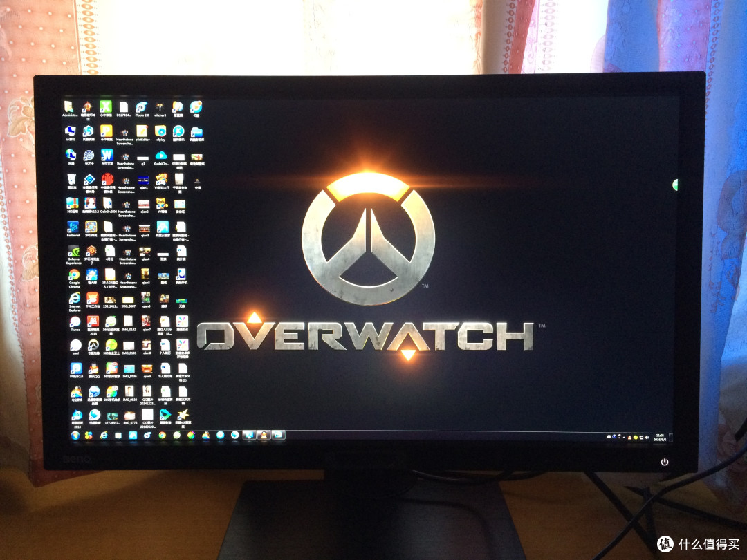The height and width of the screenshot is (560, 747).
Task: Select the Network desktop icon
Action: (x=71, y=157)
